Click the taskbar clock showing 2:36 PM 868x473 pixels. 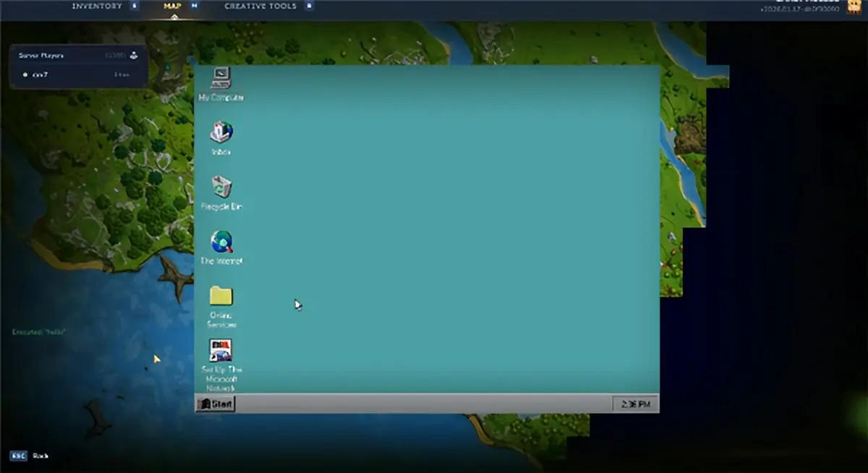pyautogui.click(x=635, y=404)
